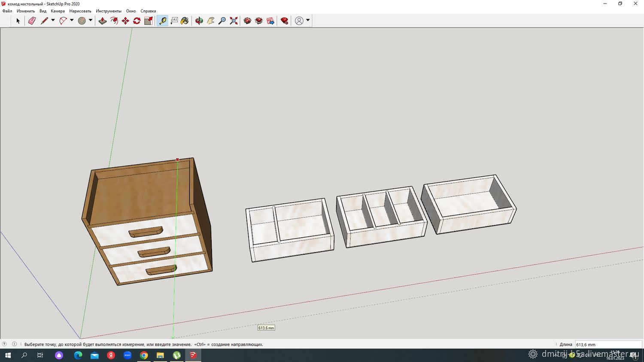This screenshot has height=362, width=644.
Task: Open the Инструменты menu
Action: pos(109,11)
